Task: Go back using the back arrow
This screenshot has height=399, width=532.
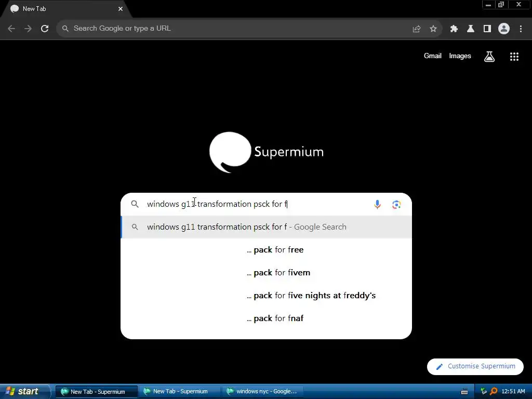Action: point(11,29)
